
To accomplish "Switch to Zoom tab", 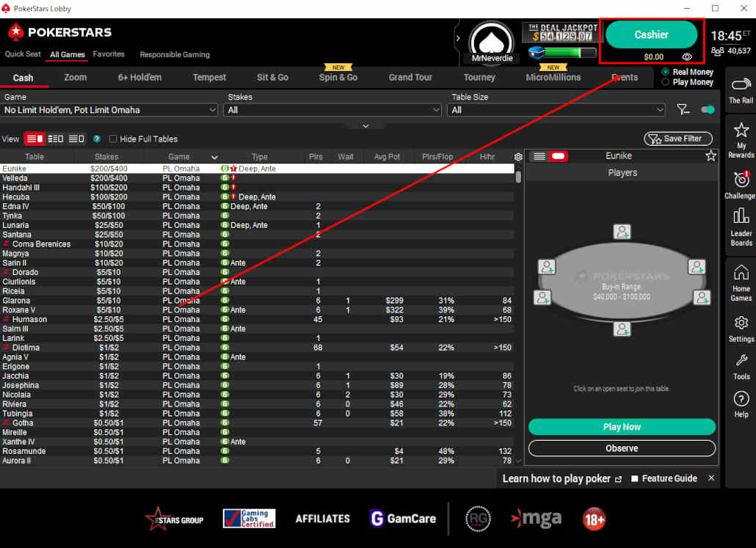I will (x=75, y=77).
